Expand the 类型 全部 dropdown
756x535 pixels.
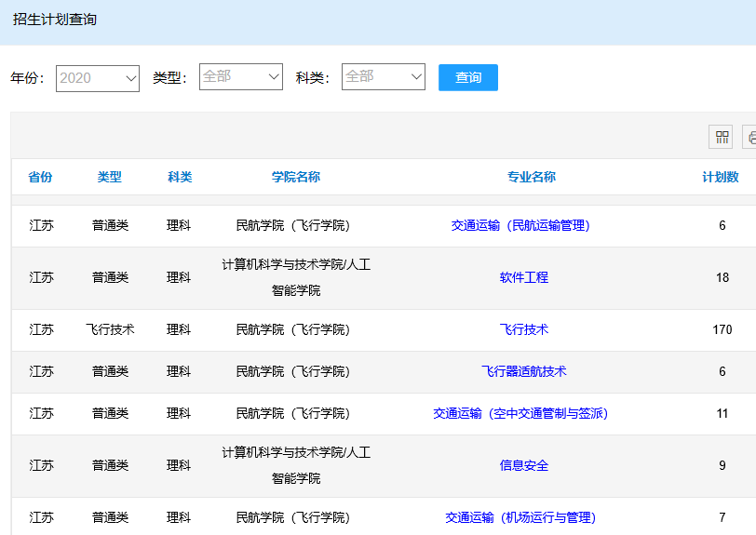[x=240, y=76]
